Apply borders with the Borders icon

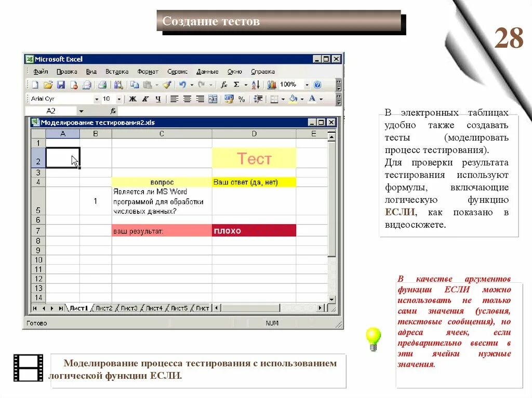click(274, 99)
